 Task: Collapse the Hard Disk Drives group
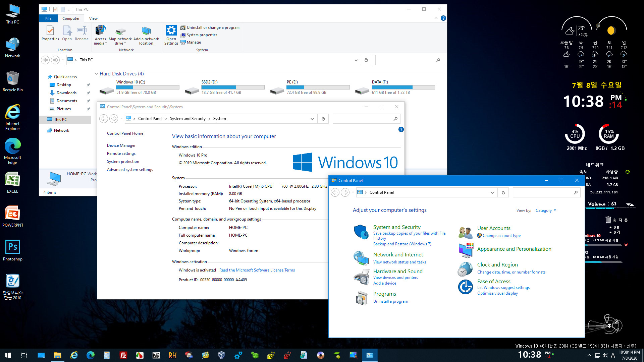(x=96, y=74)
